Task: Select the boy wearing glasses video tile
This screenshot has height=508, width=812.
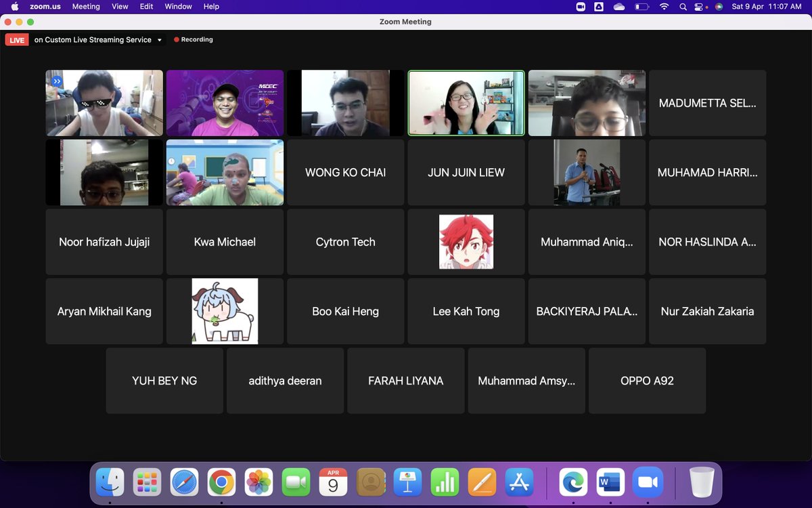Action: click(587, 103)
